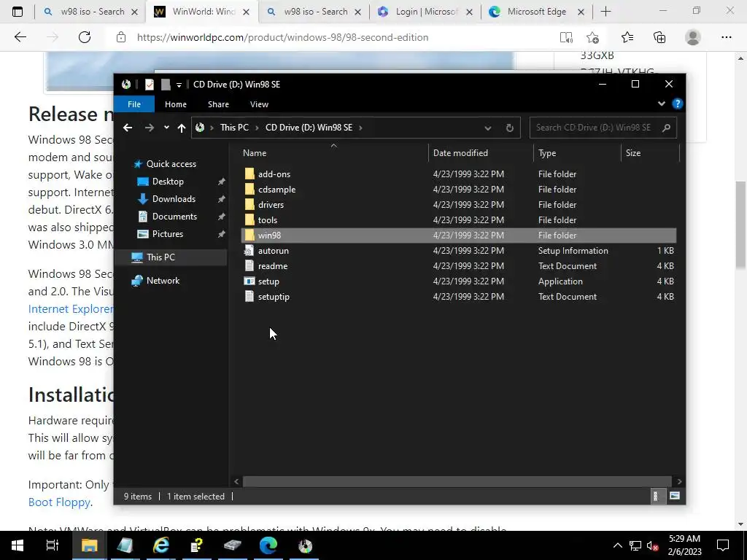
Task: Click the New folder quick access toolbar icon
Action: click(166, 85)
